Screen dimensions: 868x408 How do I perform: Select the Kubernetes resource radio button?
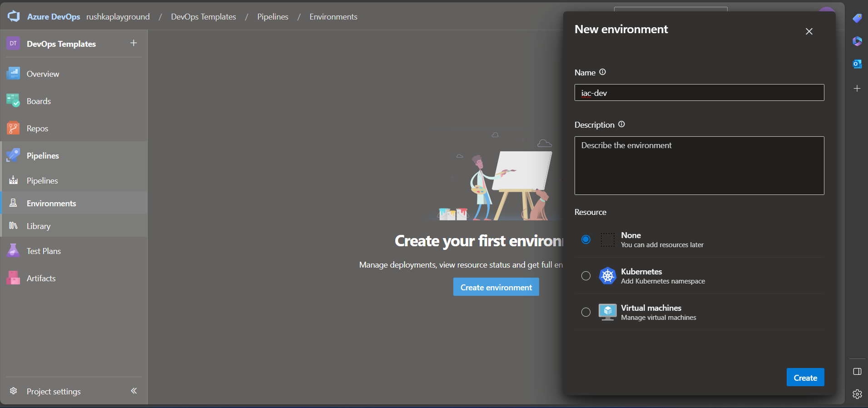[x=586, y=276]
